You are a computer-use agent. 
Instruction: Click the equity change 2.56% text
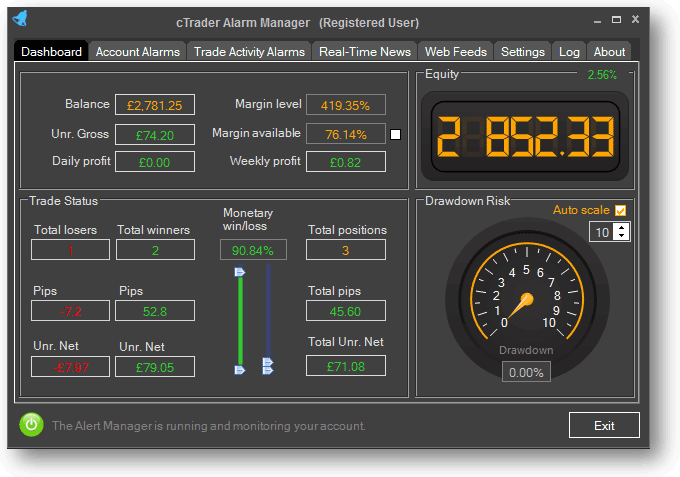coord(602,75)
